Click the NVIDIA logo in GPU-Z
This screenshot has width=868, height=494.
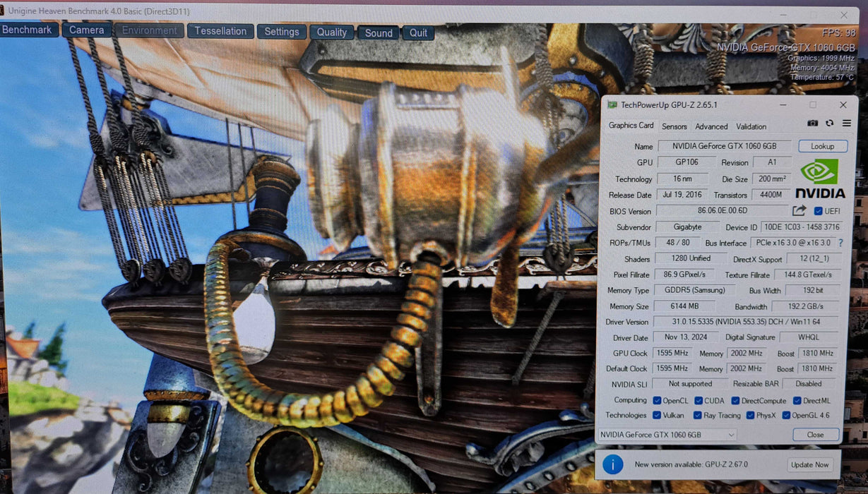point(820,179)
